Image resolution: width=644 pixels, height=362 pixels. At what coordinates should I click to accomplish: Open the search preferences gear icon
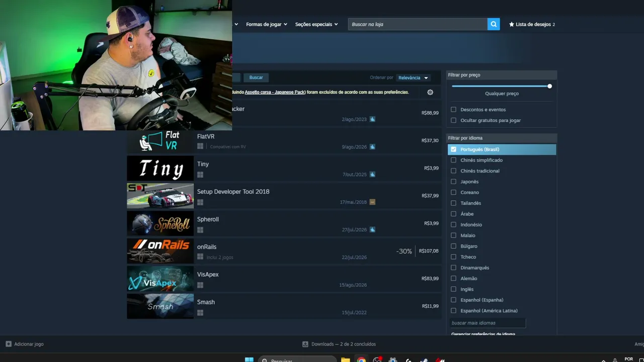tap(430, 93)
